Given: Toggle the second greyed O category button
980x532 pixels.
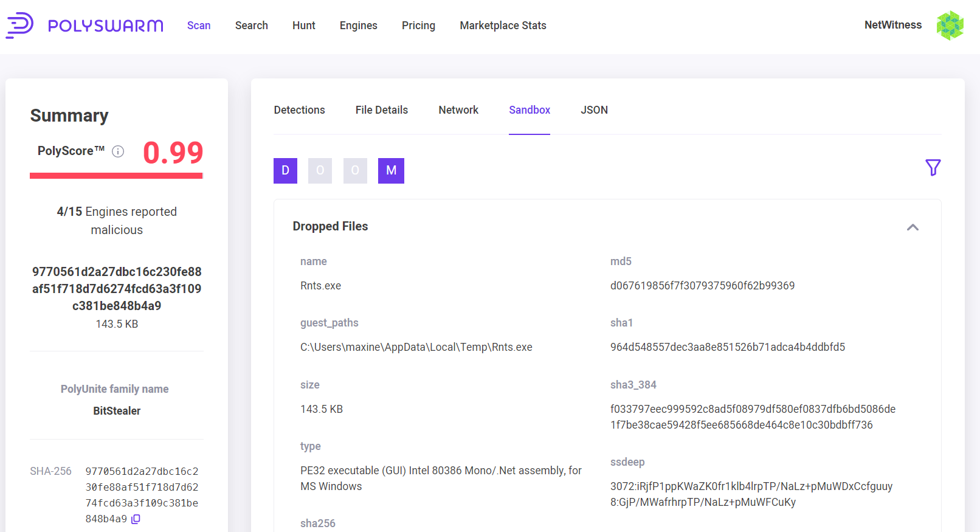Looking at the screenshot, I should pos(355,171).
